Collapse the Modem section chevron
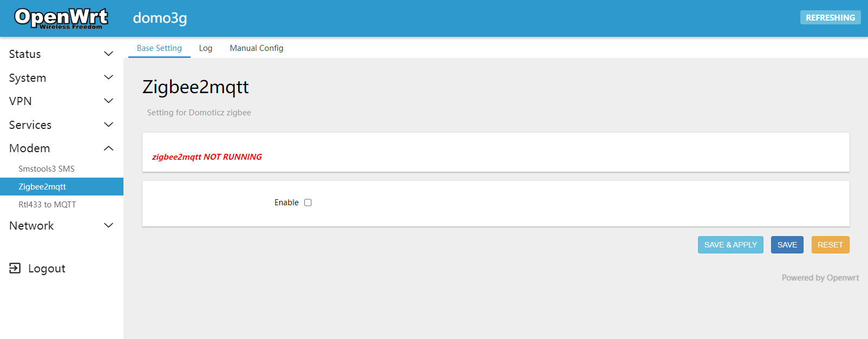868x339 pixels. pyautogui.click(x=108, y=148)
